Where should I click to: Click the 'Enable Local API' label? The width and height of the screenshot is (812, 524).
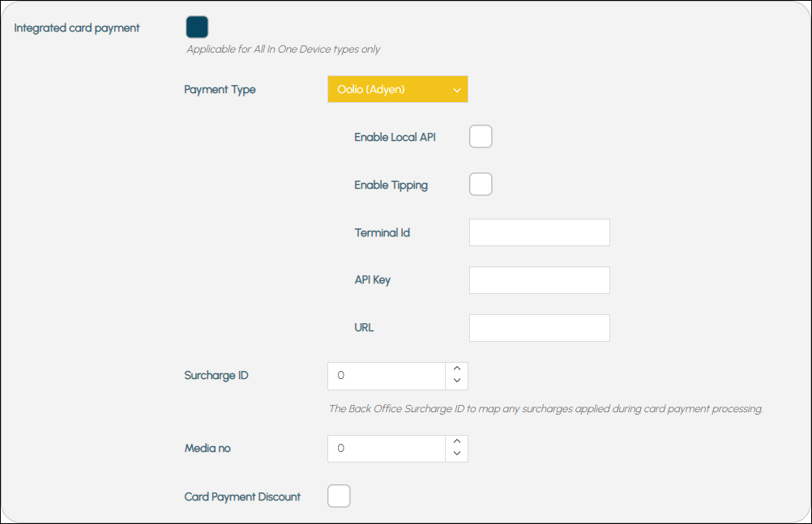pos(395,137)
